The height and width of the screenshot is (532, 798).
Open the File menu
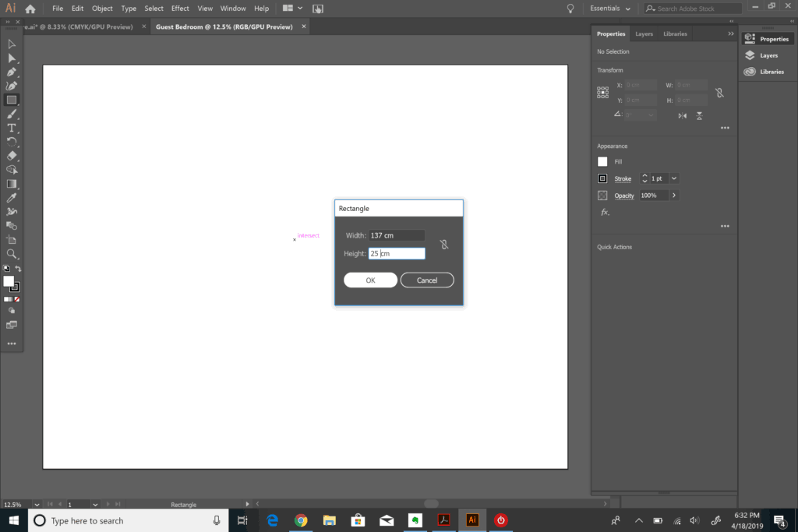tap(58, 9)
